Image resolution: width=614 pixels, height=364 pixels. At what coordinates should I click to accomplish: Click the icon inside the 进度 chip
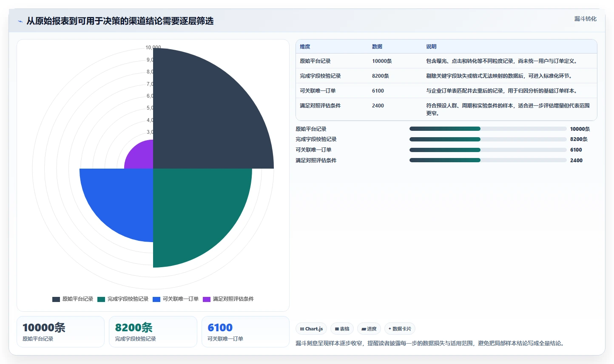(364, 329)
